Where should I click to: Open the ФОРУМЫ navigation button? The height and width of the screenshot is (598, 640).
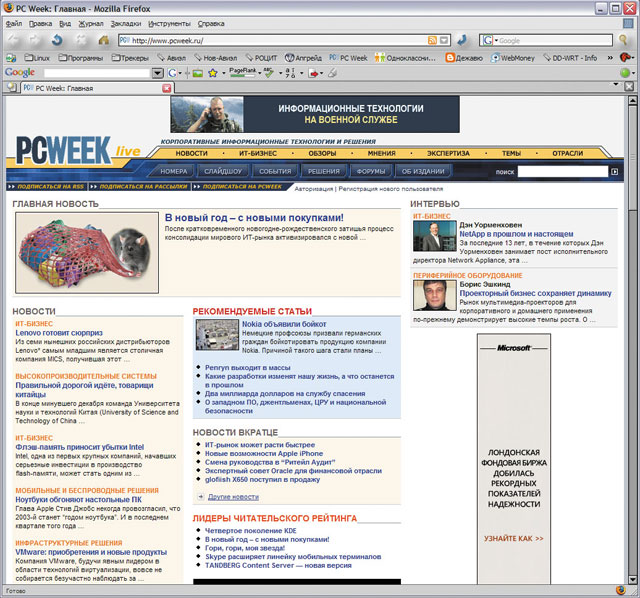pyautogui.click(x=371, y=171)
